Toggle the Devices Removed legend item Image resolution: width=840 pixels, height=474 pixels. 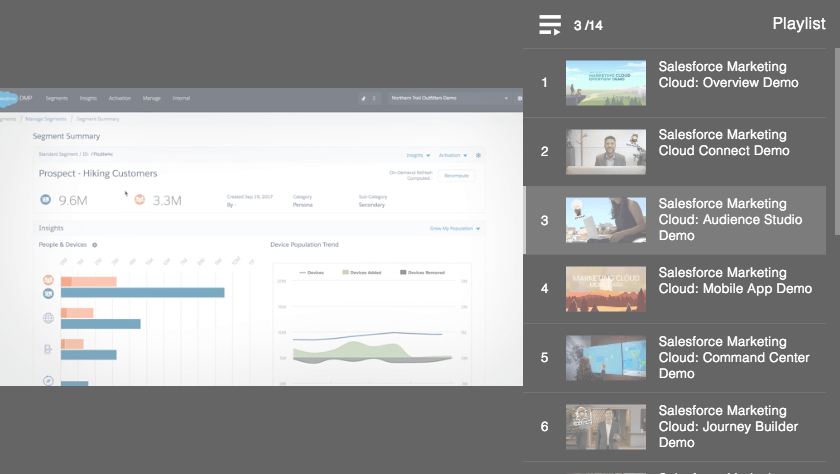422,273
